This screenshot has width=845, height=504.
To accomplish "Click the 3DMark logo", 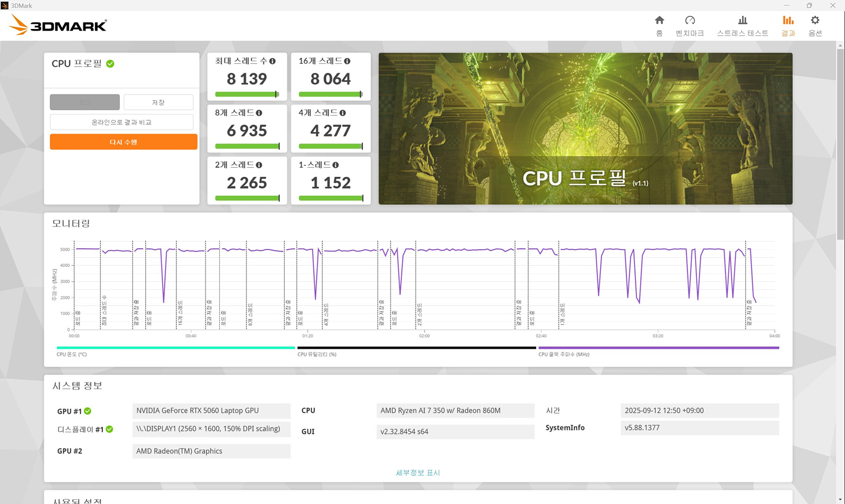I will coord(58,25).
